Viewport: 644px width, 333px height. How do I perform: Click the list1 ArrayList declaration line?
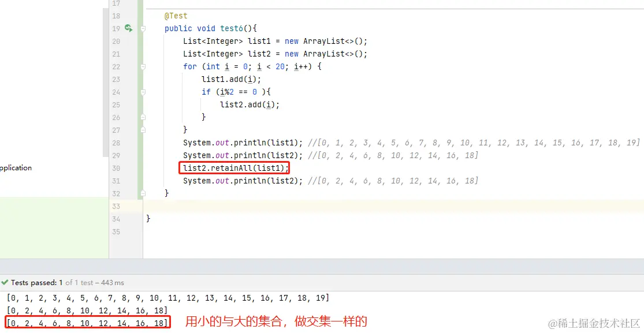(275, 41)
